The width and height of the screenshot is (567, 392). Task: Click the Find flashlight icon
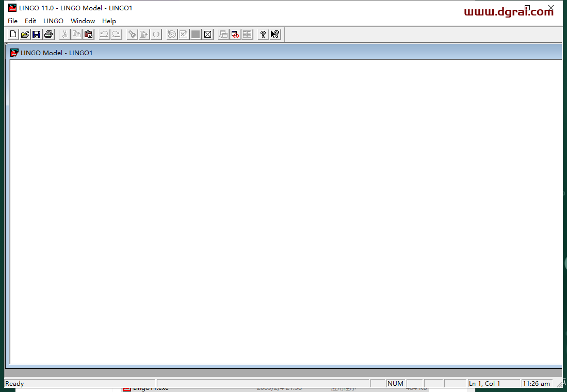pos(132,35)
